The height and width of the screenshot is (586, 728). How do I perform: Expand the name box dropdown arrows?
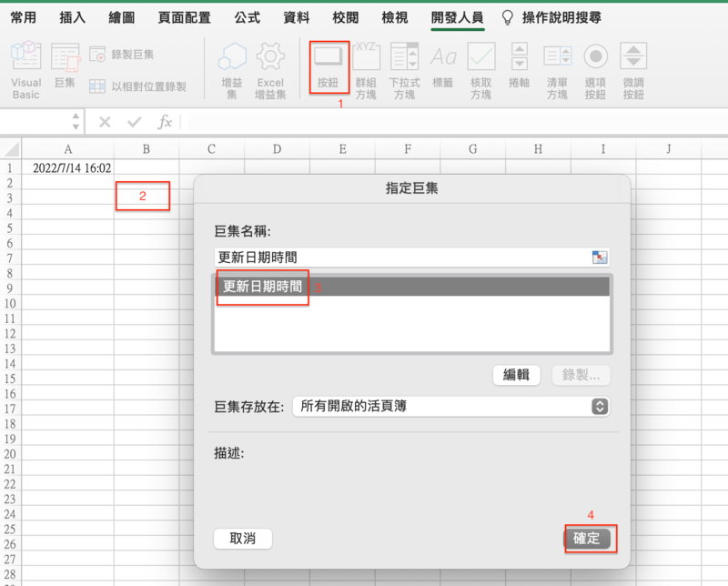[76, 121]
